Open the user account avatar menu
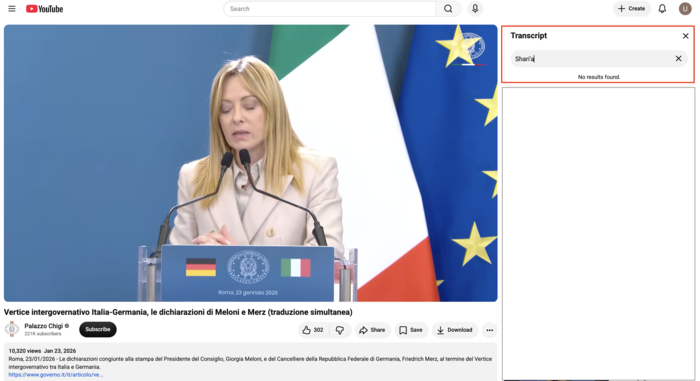 tap(685, 8)
